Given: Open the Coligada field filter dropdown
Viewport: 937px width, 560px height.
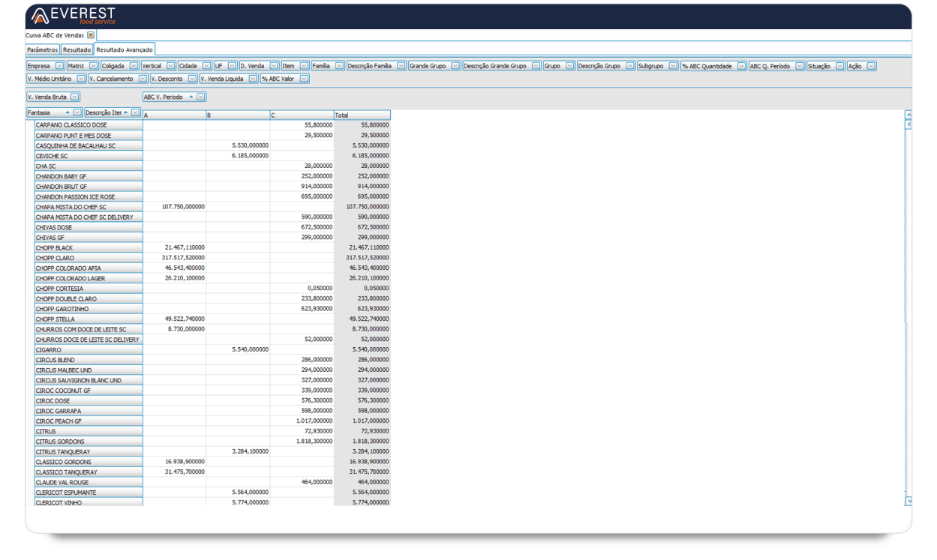Looking at the screenshot, I should point(134,66).
